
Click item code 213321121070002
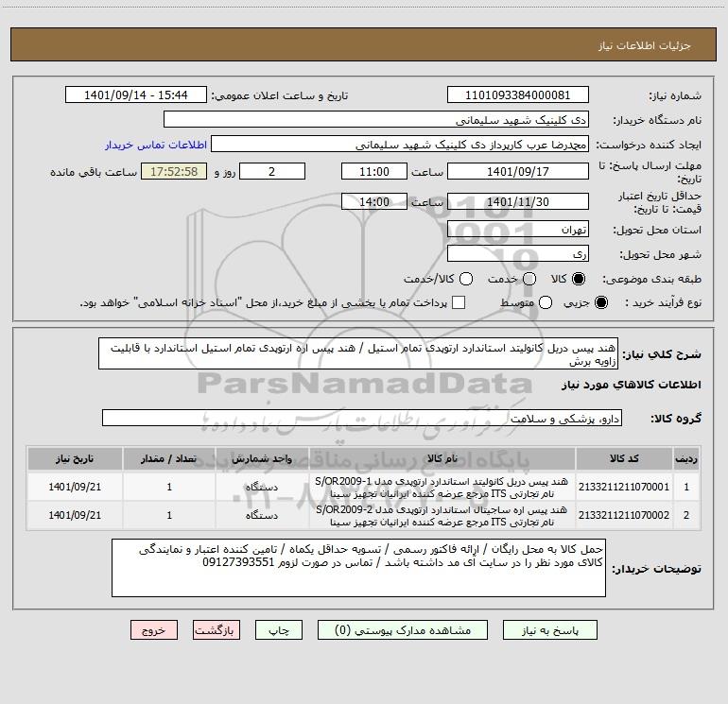click(x=624, y=515)
